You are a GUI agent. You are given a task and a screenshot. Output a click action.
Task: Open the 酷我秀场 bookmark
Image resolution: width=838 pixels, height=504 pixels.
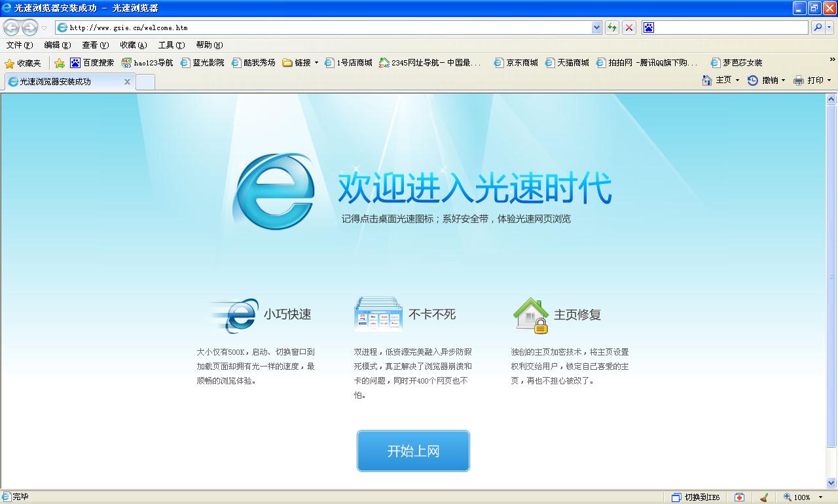tap(253, 63)
